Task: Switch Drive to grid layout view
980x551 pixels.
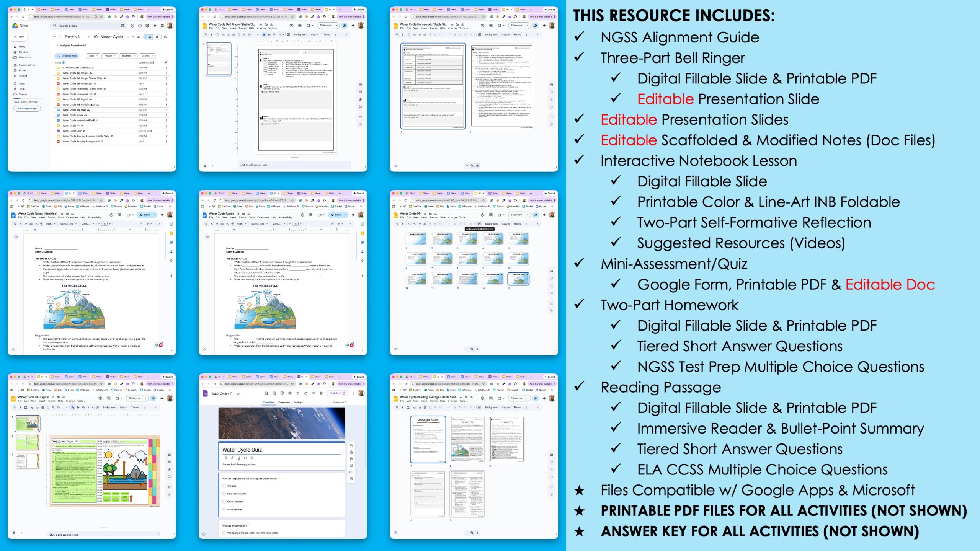Action: [x=157, y=37]
